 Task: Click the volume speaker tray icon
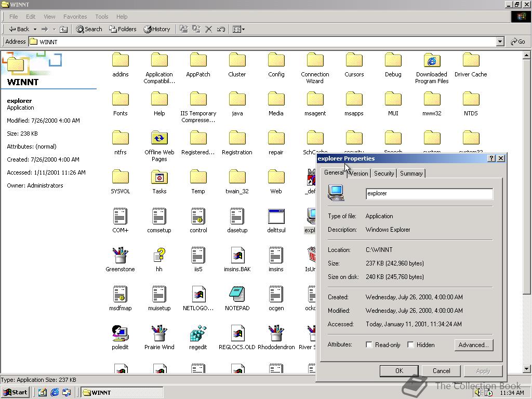(478, 393)
